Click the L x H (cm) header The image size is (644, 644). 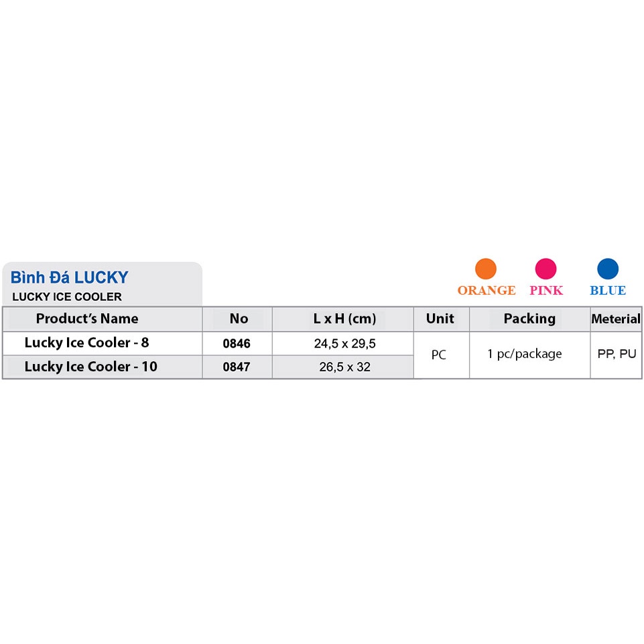point(344,318)
